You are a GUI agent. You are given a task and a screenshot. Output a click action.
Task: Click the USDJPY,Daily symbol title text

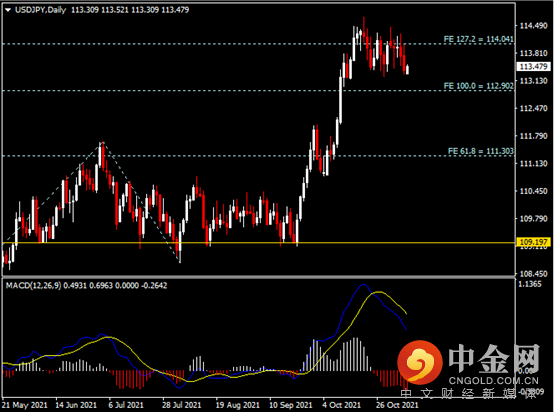pos(41,10)
